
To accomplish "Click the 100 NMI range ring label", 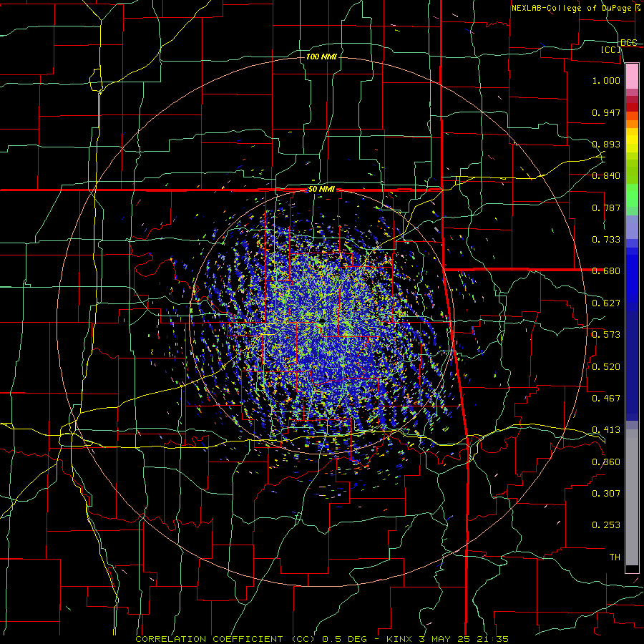I will coord(321,57).
